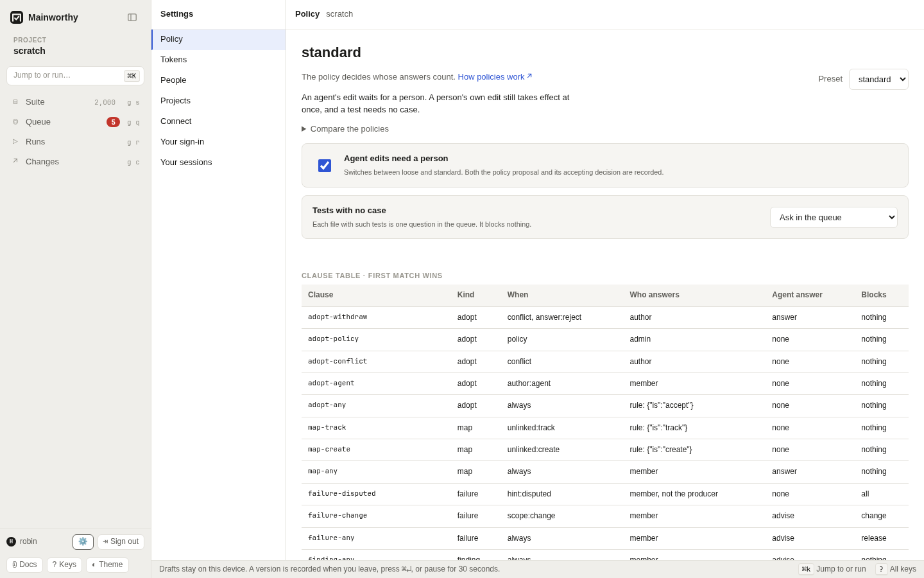Select the Tokens settings tab
The width and height of the screenshot is (924, 578).
tap(218, 60)
